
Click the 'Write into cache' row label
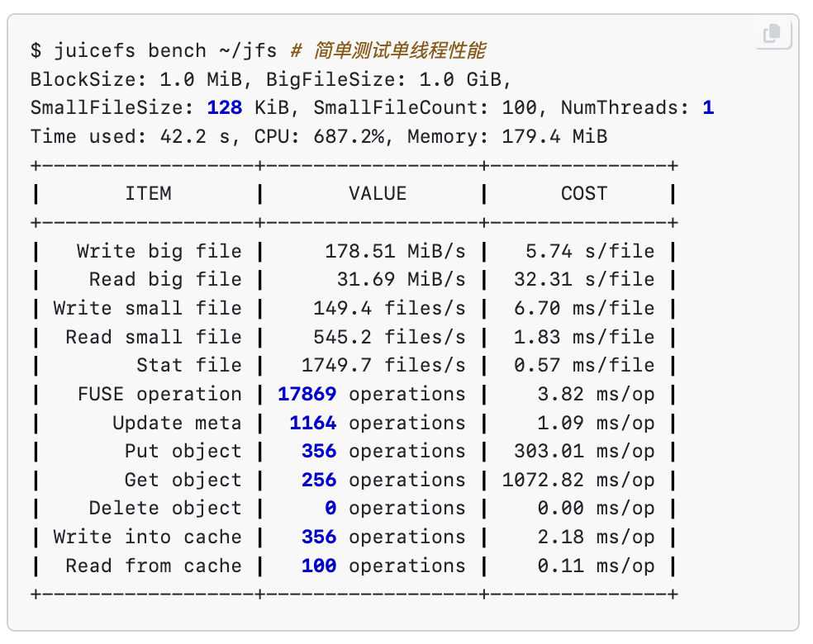[x=147, y=537]
